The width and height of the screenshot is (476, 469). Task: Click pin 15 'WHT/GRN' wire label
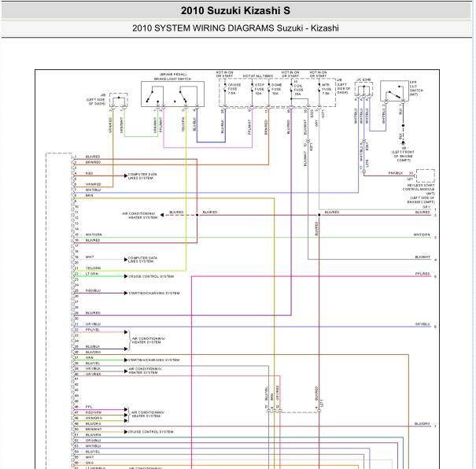[94, 234]
